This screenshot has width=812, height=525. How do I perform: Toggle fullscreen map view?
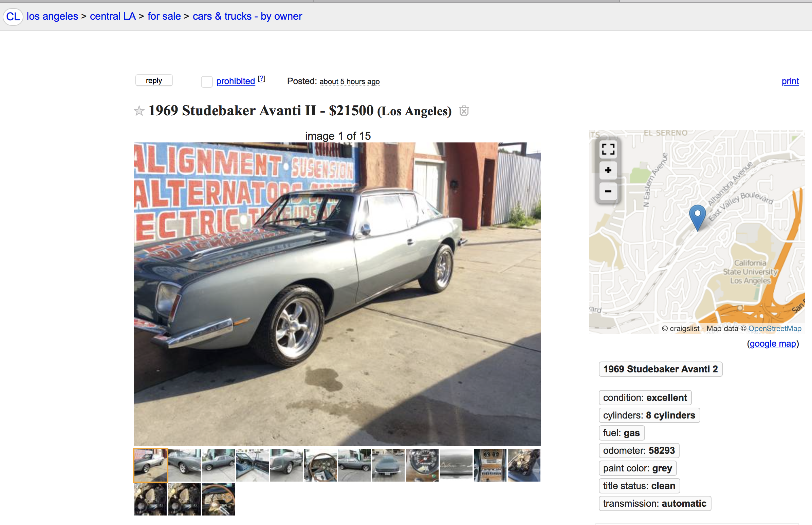(608, 149)
